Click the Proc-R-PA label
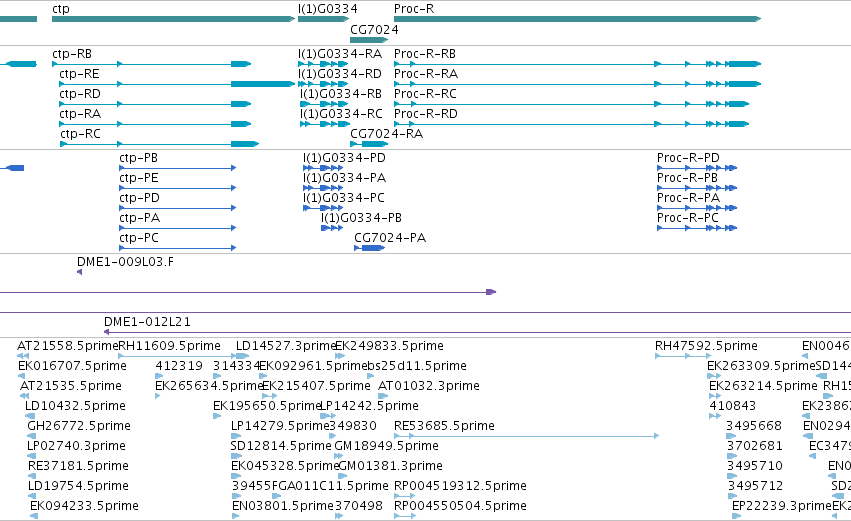 (x=688, y=198)
